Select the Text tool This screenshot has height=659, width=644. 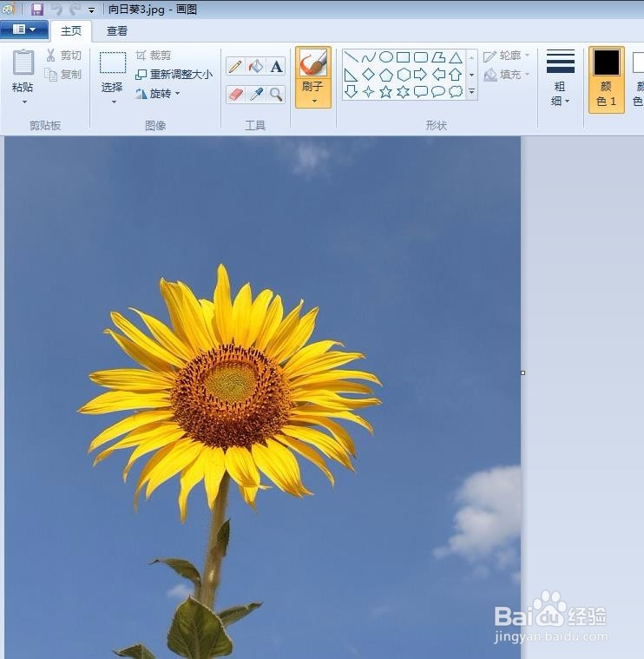pos(276,66)
